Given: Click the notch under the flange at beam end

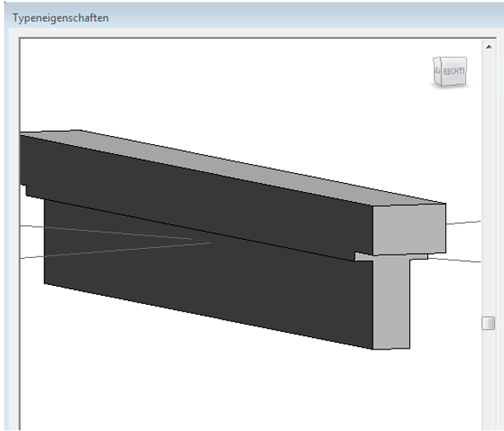Looking at the screenshot, I should pyautogui.click(x=365, y=257).
